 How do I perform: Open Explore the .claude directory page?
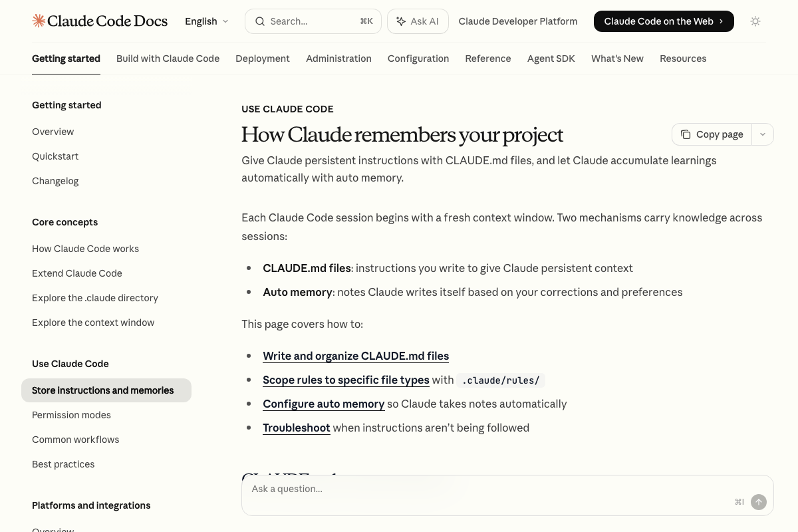tap(95, 298)
